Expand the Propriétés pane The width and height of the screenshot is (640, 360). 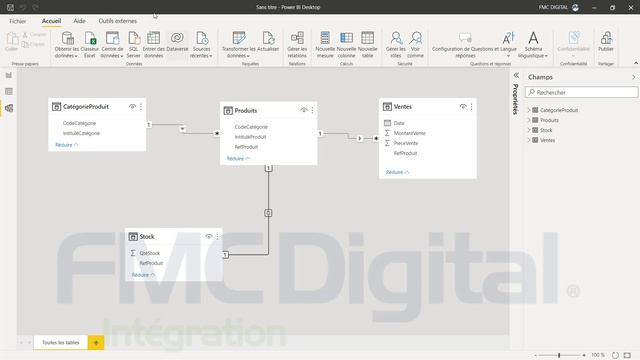[516, 76]
